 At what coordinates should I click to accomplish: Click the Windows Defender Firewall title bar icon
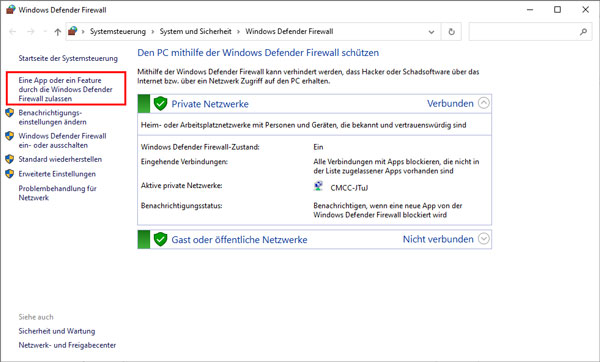(x=10, y=10)
